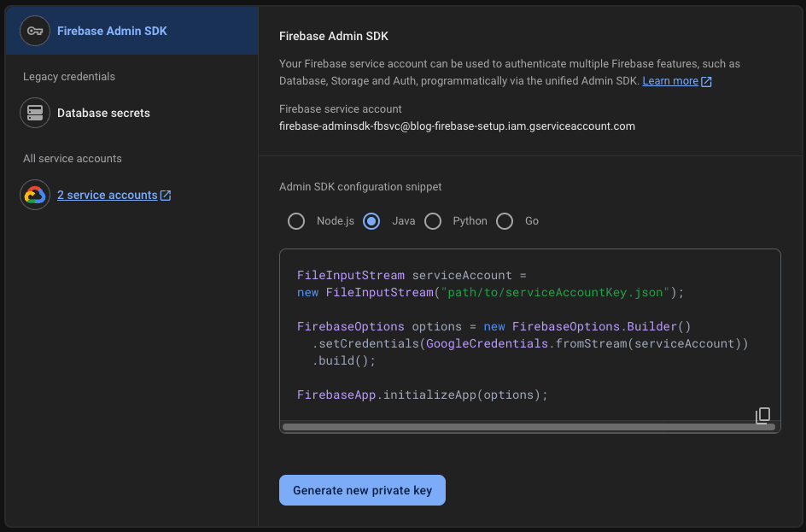Open the Database secrets sidebar item

131,113
